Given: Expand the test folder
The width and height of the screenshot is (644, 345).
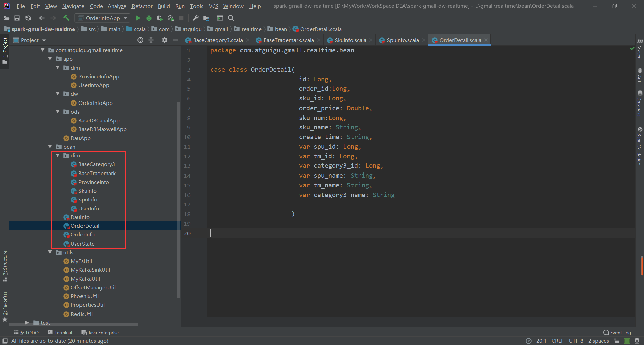Looking at the screenshot, I should point(27,323).
